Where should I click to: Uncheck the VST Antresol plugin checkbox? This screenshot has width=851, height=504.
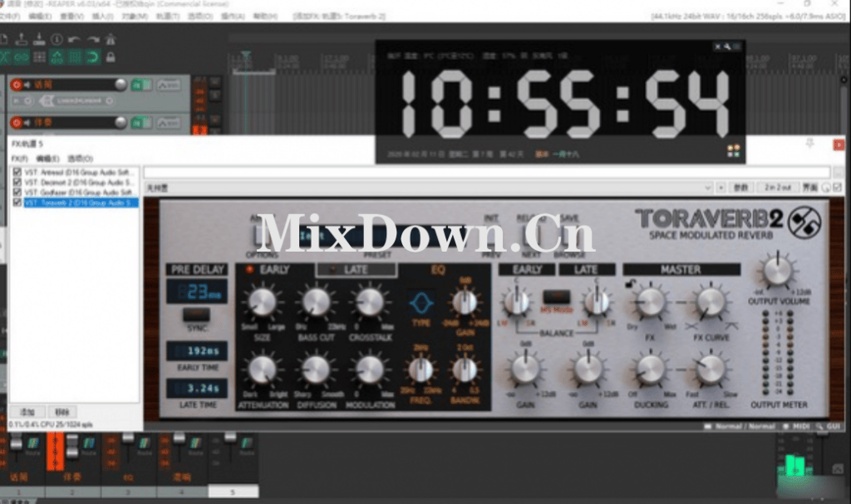click(x=17, y=172)
